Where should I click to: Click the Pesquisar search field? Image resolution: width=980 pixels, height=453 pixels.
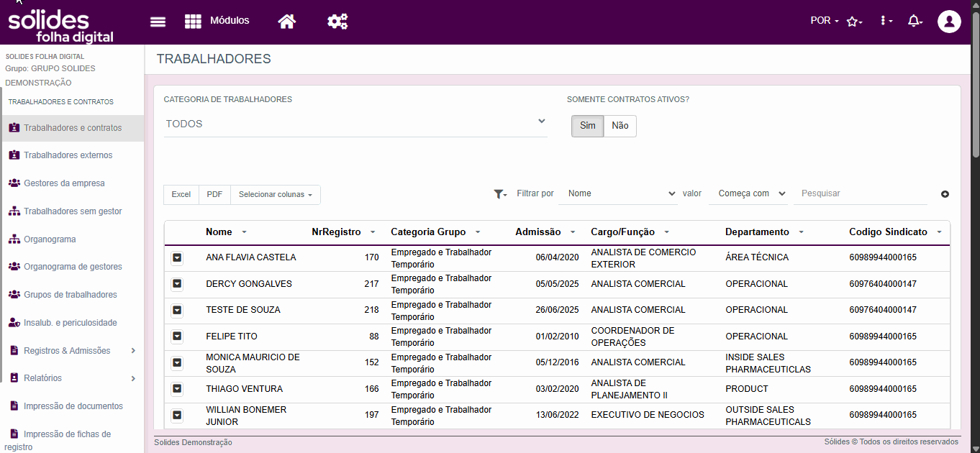pyautogui.click(x=861, y=193)
